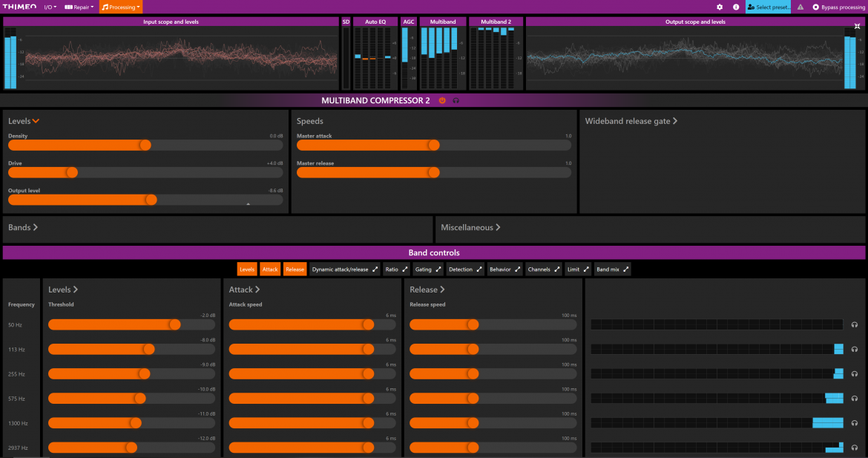Viewport: 868px width, 458px height.
Task: Toggle Multiband Compressor 2 power button
Action: tap(442, 100)
